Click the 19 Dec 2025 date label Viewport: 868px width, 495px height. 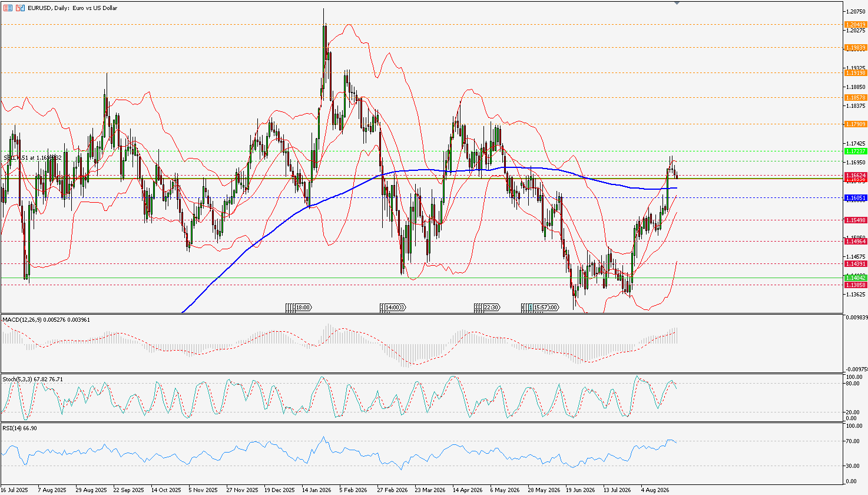click(x=279, y=490)
